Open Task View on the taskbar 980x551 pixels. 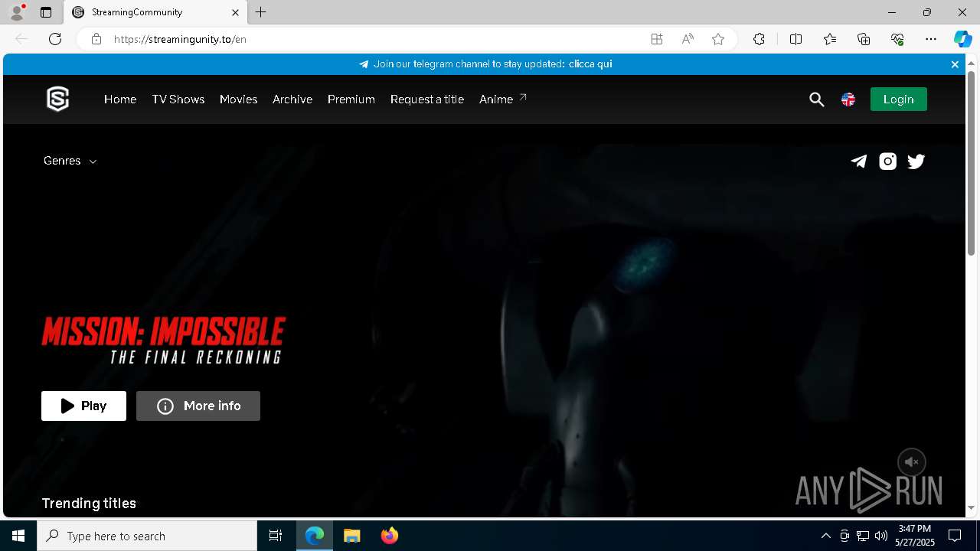[x=276, y=536]
